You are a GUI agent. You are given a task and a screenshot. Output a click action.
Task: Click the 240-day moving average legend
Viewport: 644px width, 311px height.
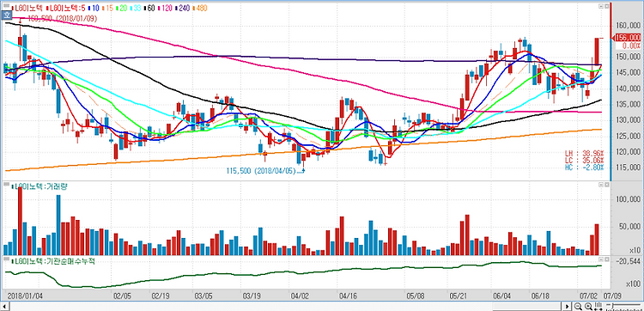[x=183, y=9]
